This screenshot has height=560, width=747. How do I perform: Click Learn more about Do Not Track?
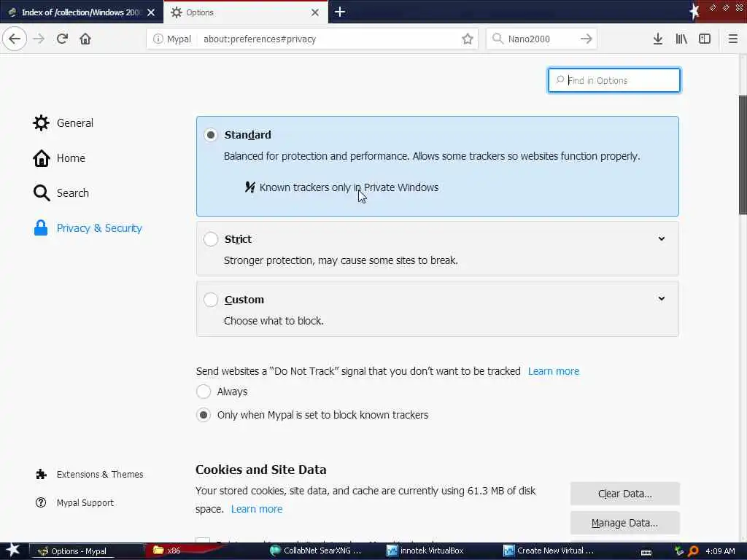click(x=554, y=371)
